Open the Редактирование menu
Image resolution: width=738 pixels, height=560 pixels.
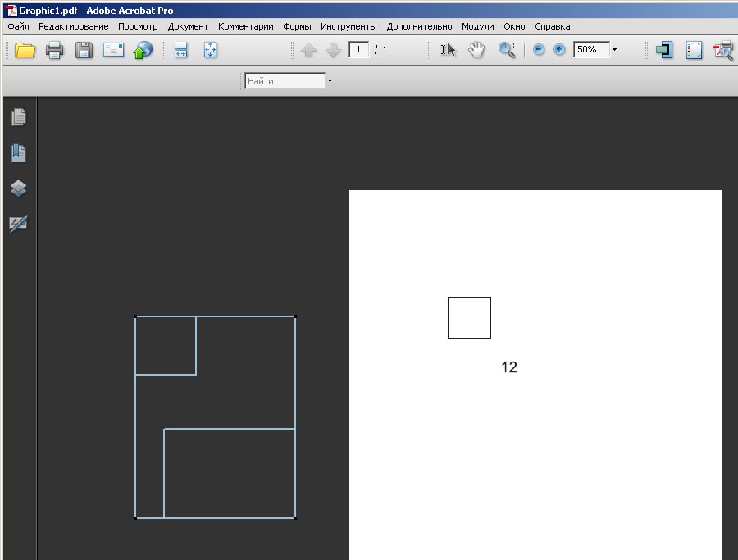[x=74, y=26]
